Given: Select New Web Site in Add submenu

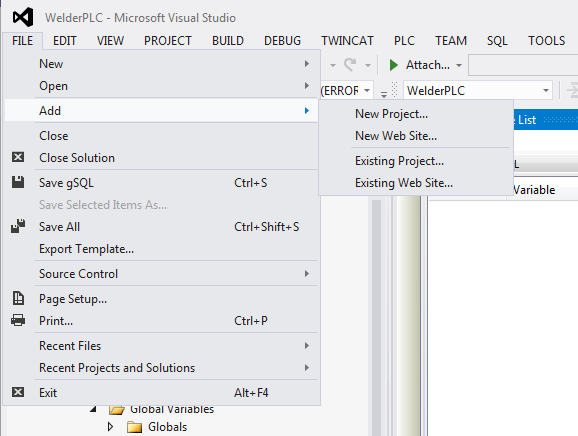Looking at the screenshot, I should [x=416, y=136].
